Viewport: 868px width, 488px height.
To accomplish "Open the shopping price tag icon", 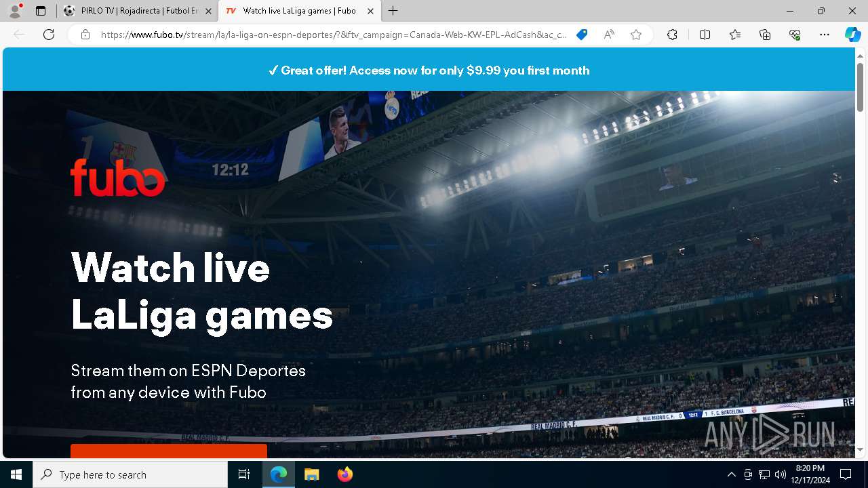I will coord(582,35).
